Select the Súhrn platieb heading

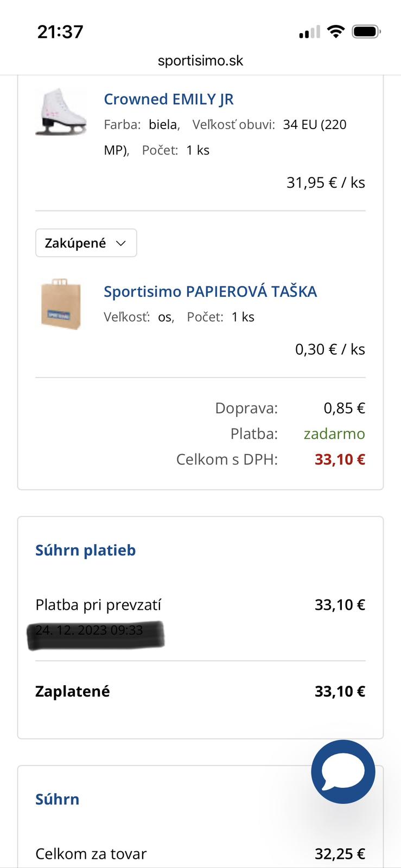tap(85, 550)
